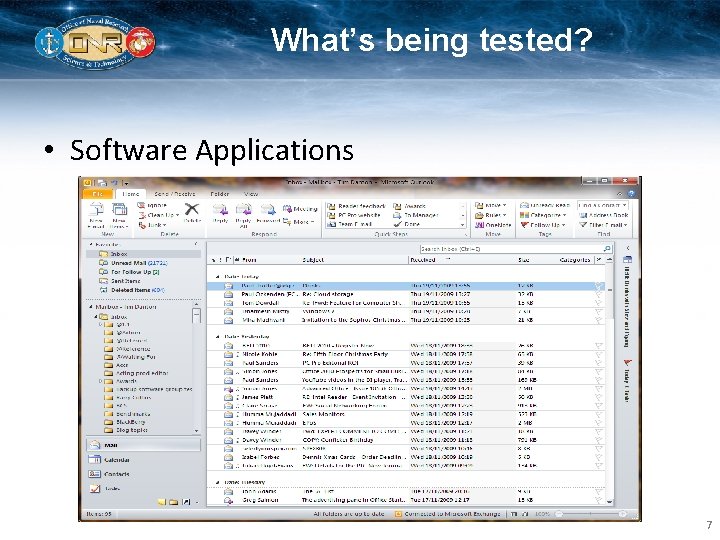This screenshot has height=540, width=720.
Task: Toggle the flag on the Re: Cloud storage message
Action: [x=598, y=294]
